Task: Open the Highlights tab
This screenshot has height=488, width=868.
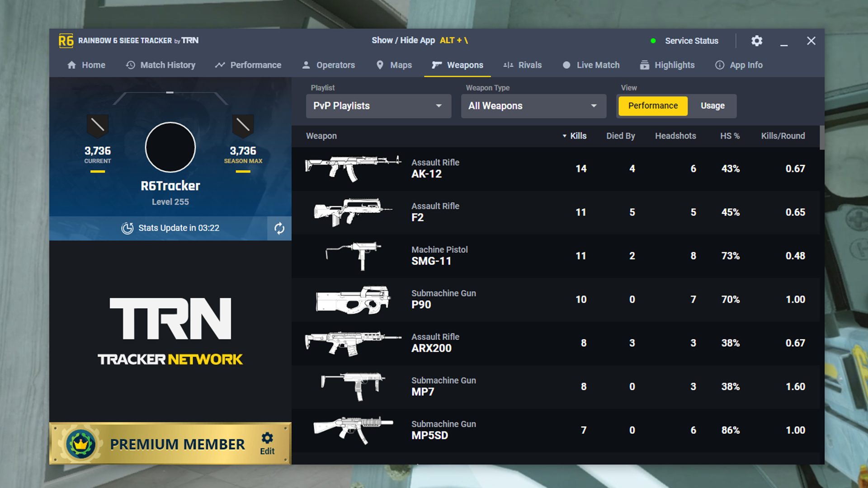Action: (667, 65)
